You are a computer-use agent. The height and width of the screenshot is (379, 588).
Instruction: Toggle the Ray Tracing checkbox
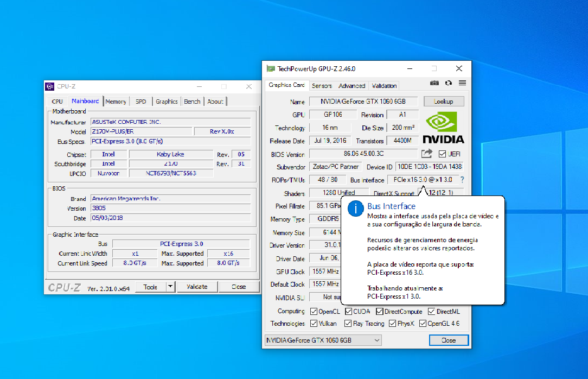[x=348, y=324]
